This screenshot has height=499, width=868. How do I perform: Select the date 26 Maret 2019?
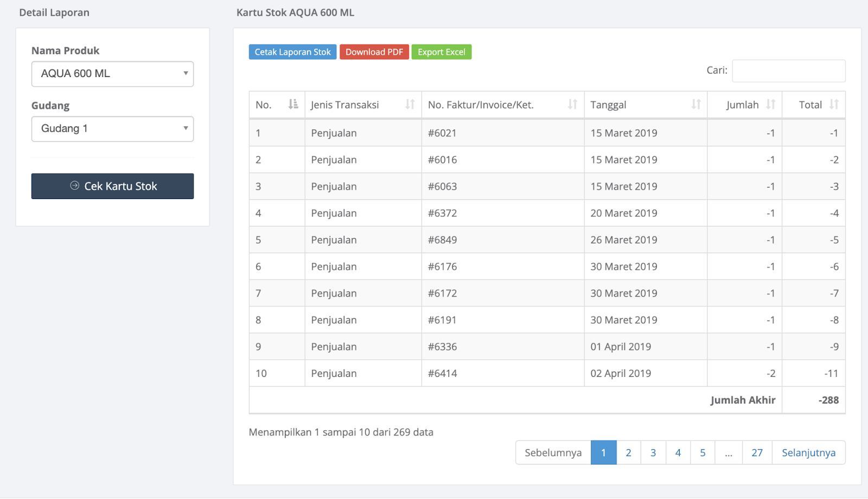(x=624, y=240)
